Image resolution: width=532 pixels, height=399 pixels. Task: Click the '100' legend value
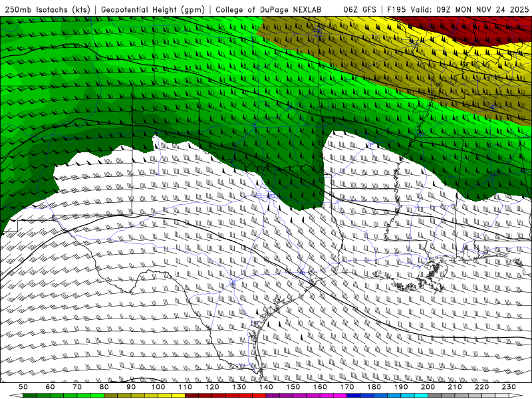pos(158,387)
